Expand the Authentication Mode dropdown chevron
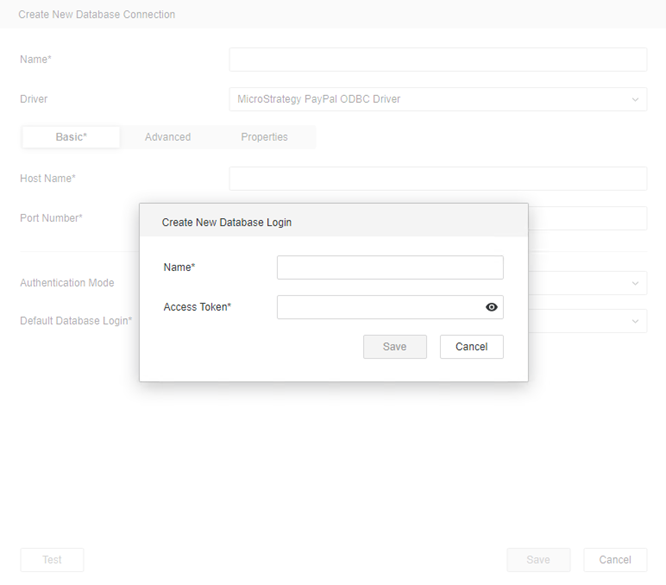The image size is (666, 585). pos(634,284)
